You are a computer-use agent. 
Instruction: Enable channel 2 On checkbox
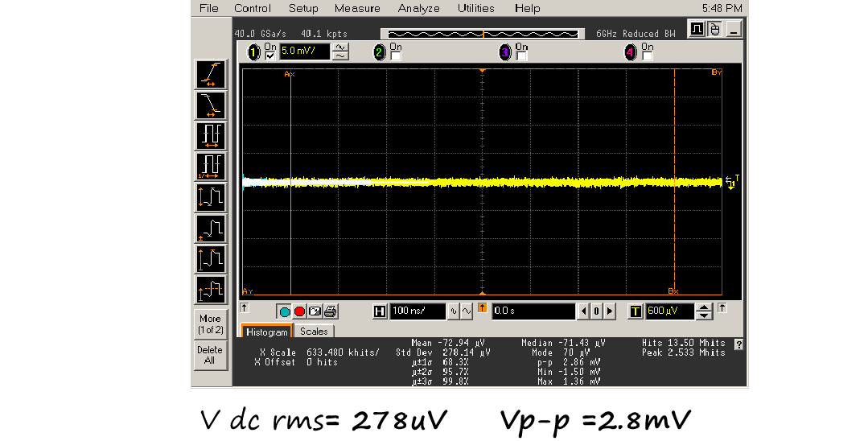click(395, 56)
